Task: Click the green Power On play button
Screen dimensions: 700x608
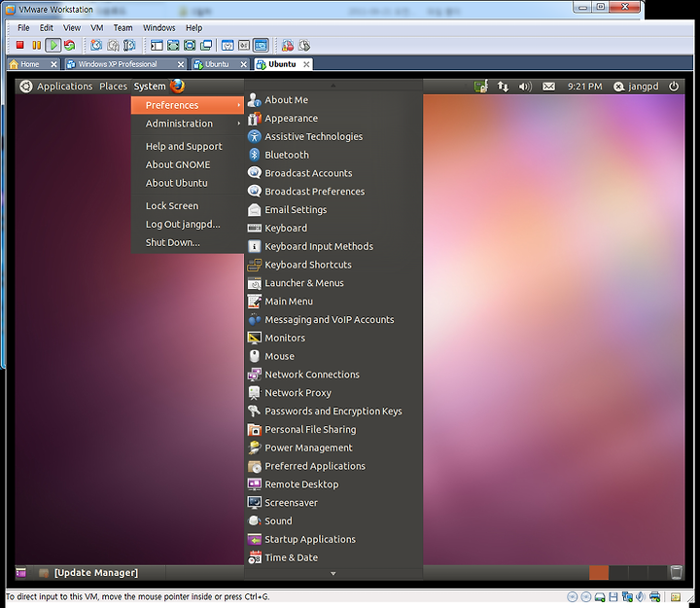Action: (53, 45)
